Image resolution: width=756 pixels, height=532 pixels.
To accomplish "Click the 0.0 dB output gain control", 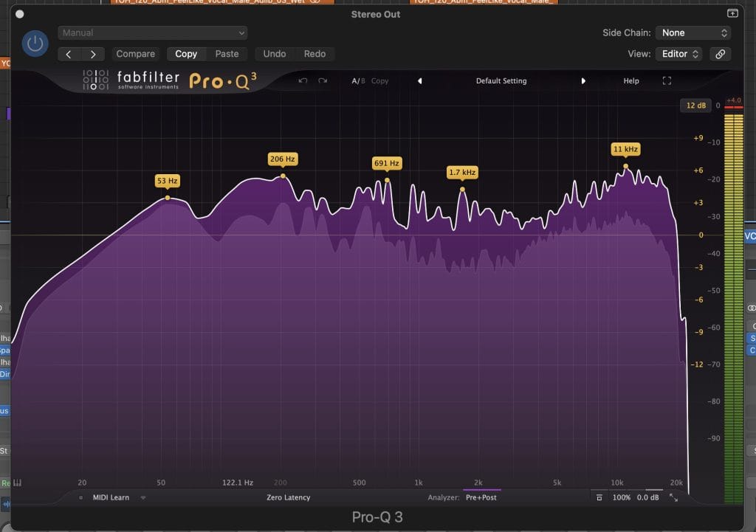I will (647, 498).
